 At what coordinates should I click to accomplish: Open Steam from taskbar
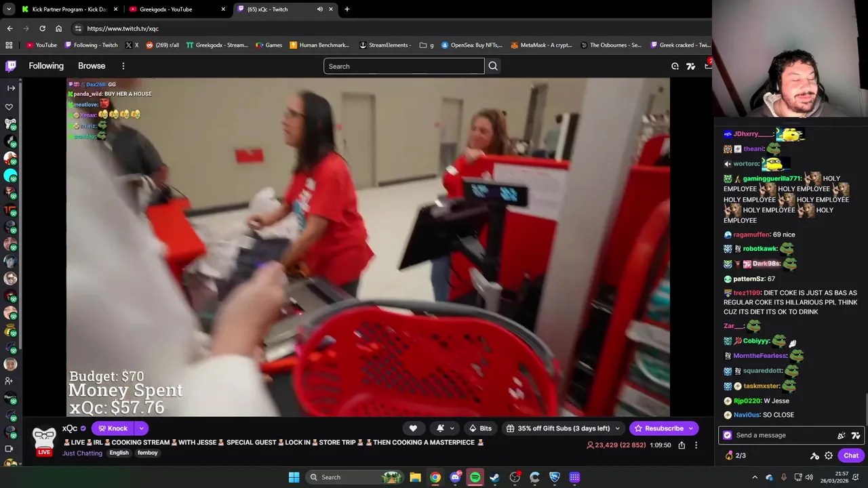[x=494, y=477]
